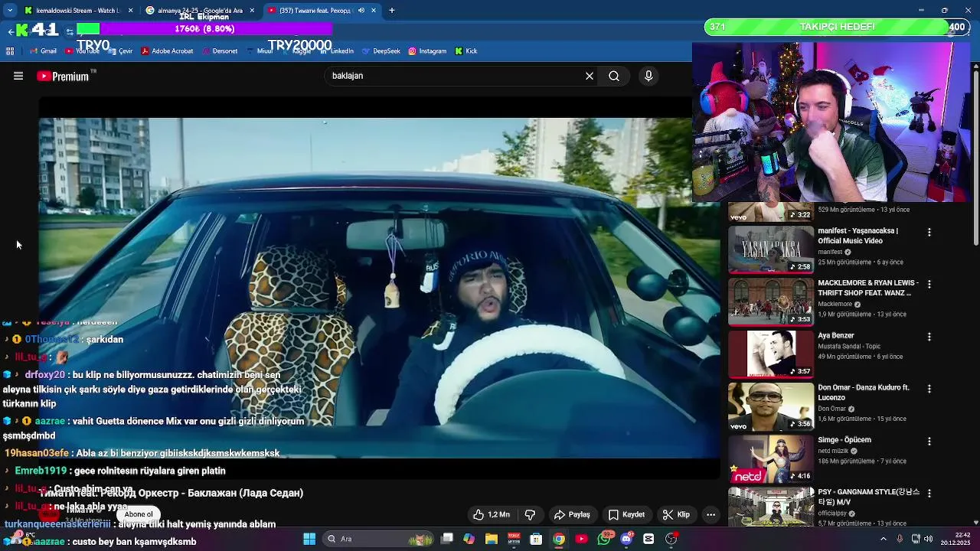Play or pause the Timati video player
This screenshot has width=980, height=551.
tap(379, 288)
